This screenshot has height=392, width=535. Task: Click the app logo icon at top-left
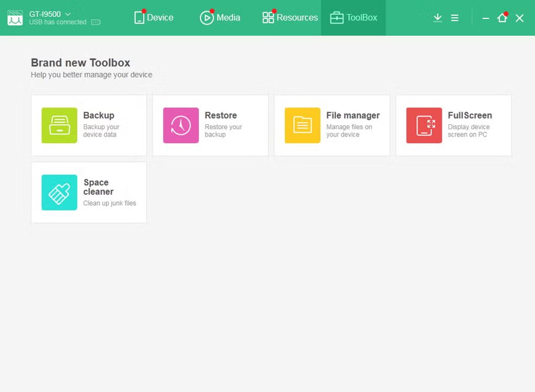(15, 18)
